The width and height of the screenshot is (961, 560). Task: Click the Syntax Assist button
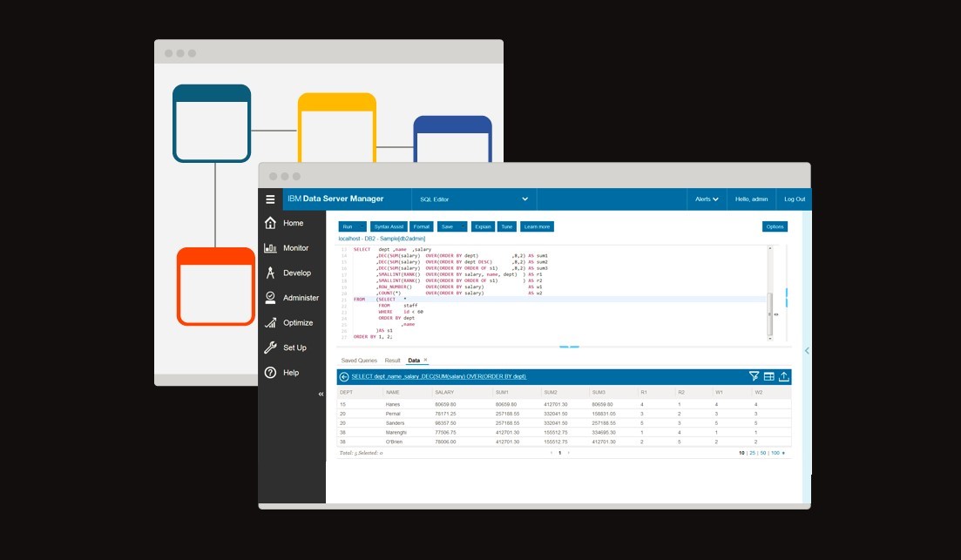388,226
